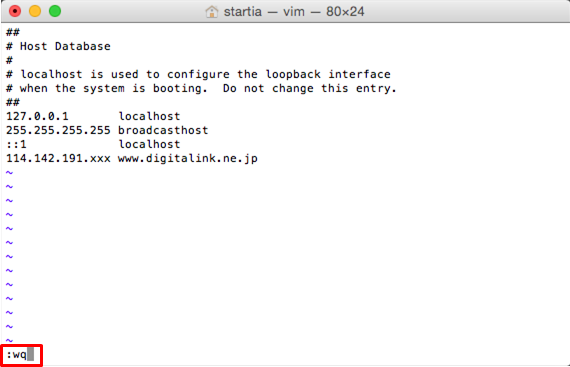Click the word 'loopback' in the comment
Viewport: 570px width, 367px height.
pyautogui.click(x=293, y=74)
